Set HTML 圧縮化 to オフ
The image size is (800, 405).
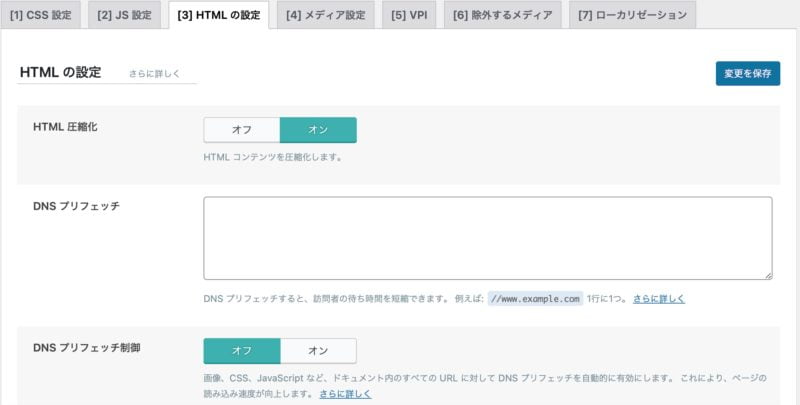(241, 130)
